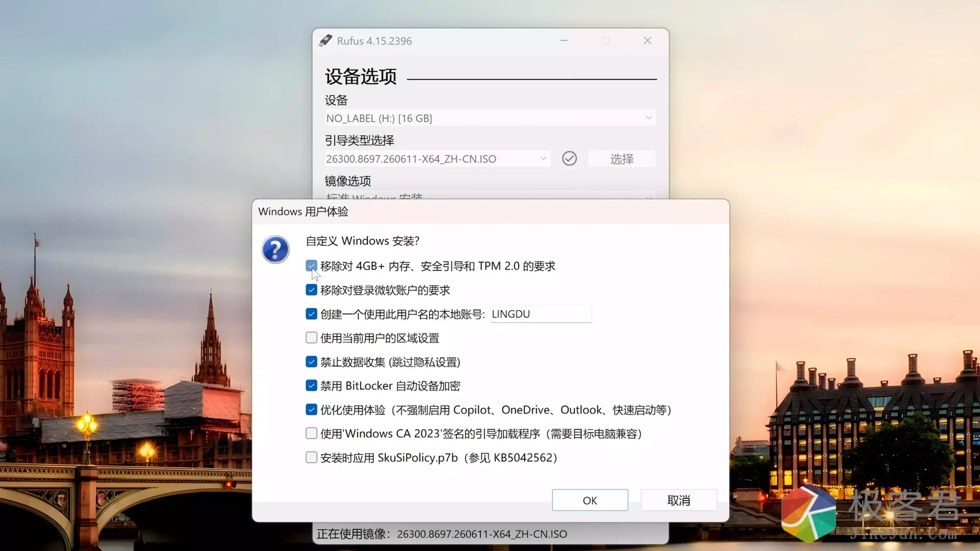
Task: Click the blue question mark dialog icon
Action: (275, 249)
